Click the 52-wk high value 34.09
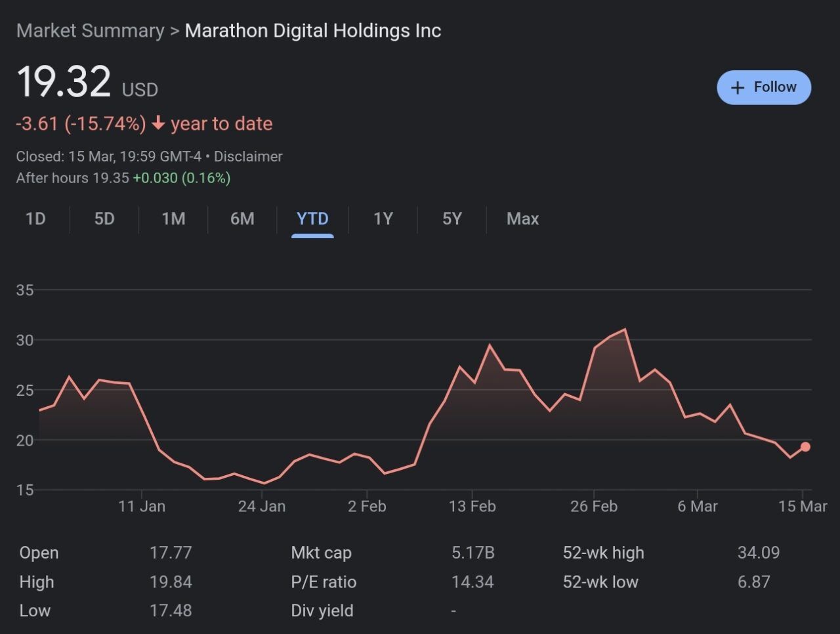The width and height of the screenshot is (840, 634). 758,553
